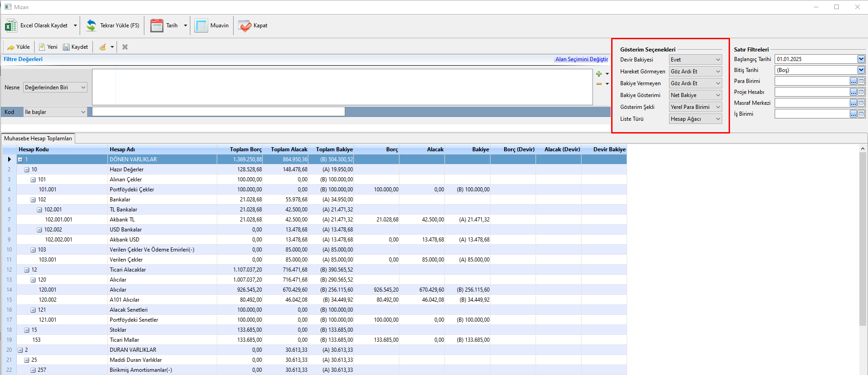The width and height of the screenshot is (868, 375).
Task: Click the Para Birimi ellipsis lookup button
Action: [853, 81]
